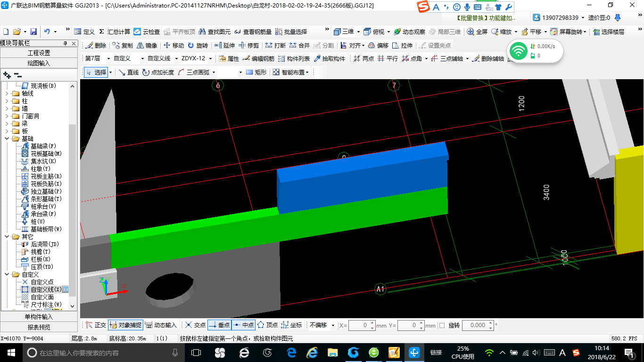The height and width of the screenshot is (362, 644).
Task: Select 镜像 mirror tool
Action: click(x=147, y=46)
